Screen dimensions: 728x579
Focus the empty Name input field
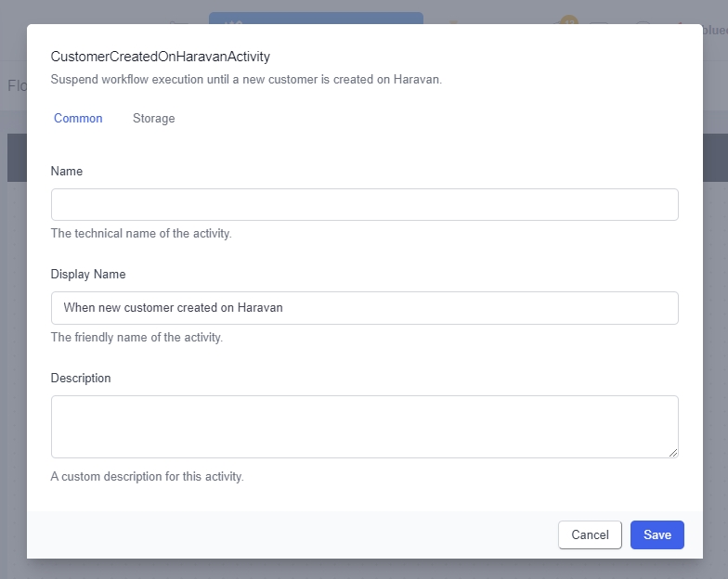(364, 205)
